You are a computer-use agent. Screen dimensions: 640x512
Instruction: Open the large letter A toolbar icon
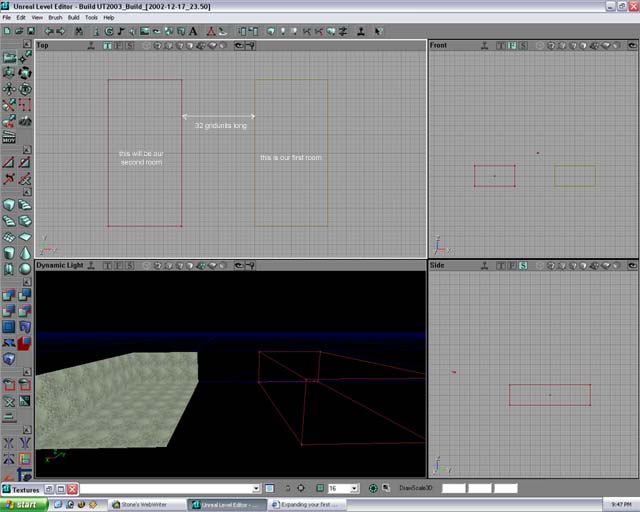[193, 31]
